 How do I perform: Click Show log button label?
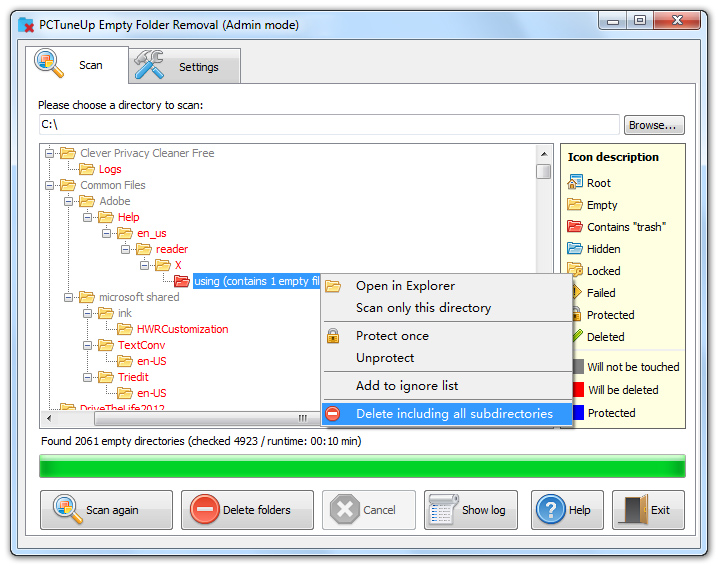click(484, 510)
